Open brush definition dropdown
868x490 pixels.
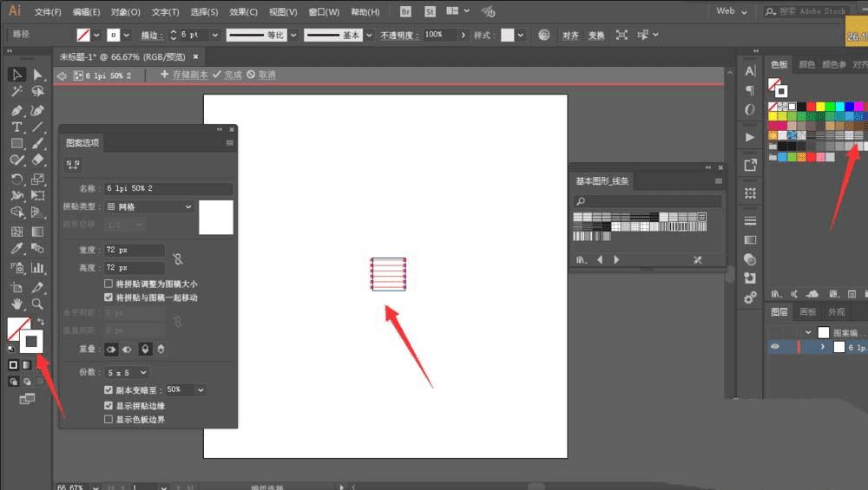pos(369,35)
